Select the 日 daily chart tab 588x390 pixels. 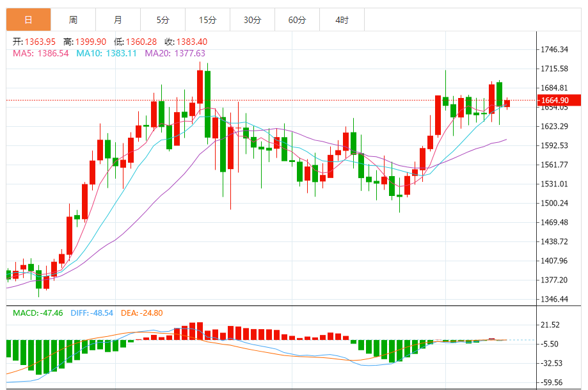click(28, 20)
